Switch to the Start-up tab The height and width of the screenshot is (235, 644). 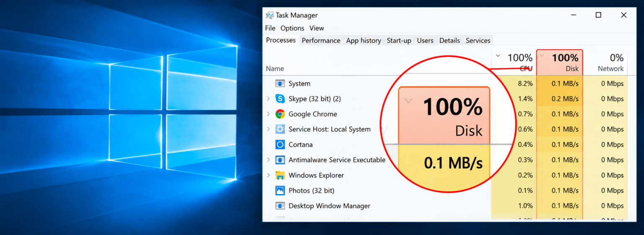point(399,41)
